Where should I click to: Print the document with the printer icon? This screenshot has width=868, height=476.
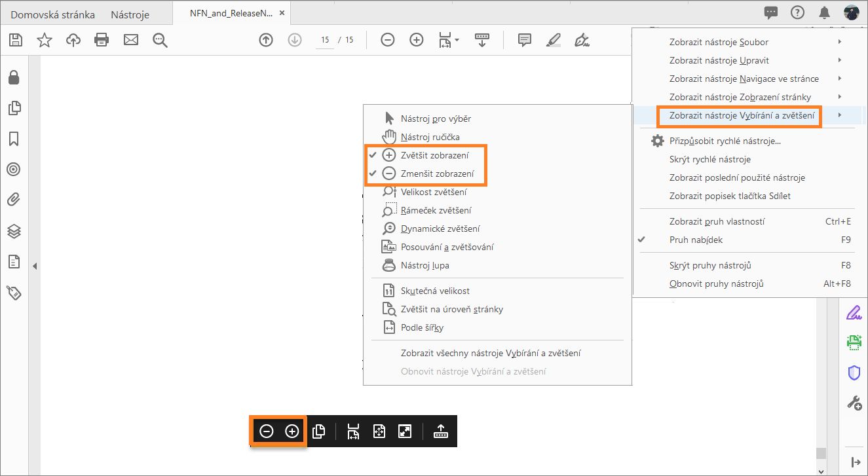102,40
